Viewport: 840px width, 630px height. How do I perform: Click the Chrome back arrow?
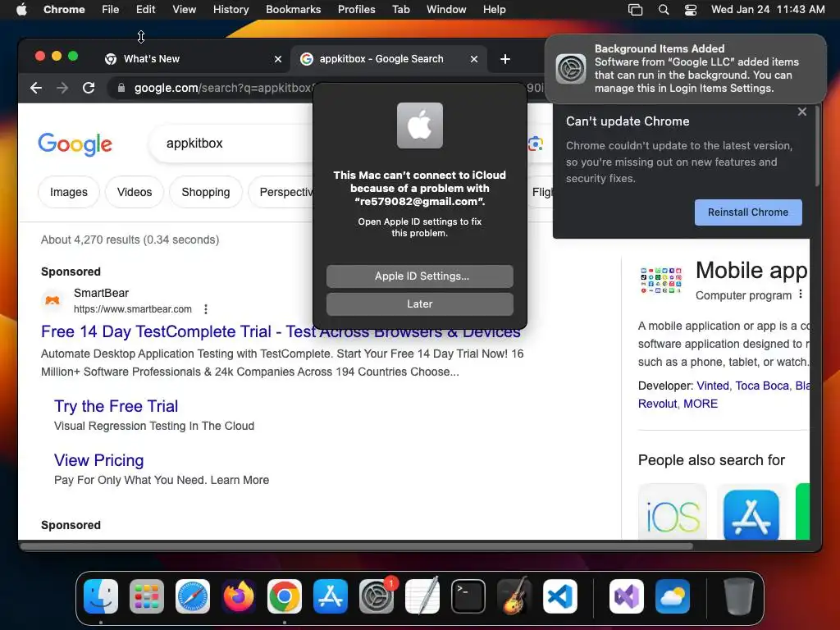(36, 88)
